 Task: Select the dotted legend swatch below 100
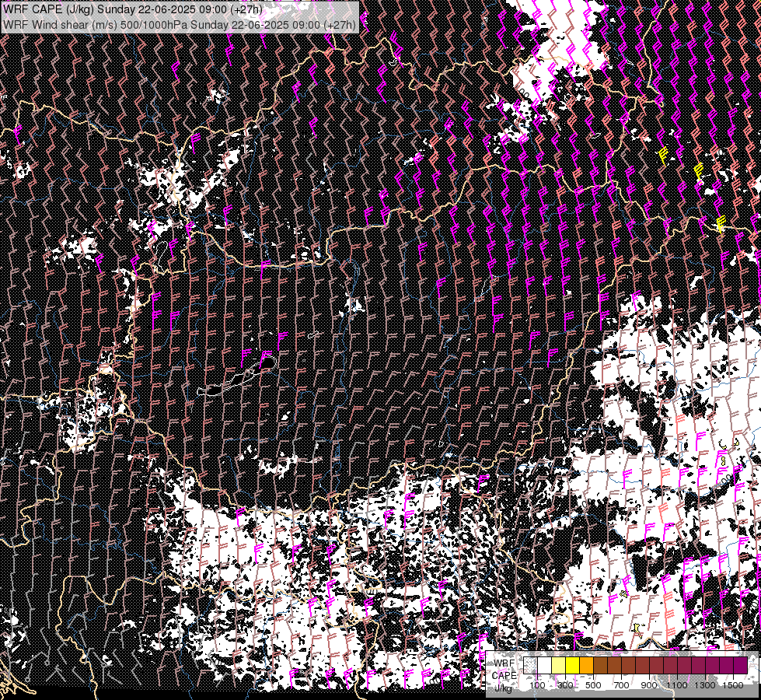pos(530,665)
